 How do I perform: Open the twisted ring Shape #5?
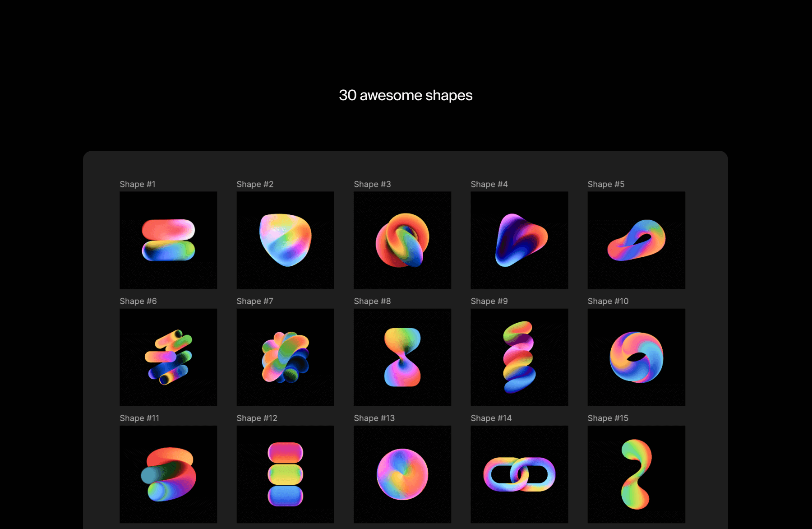coord(636,240)
